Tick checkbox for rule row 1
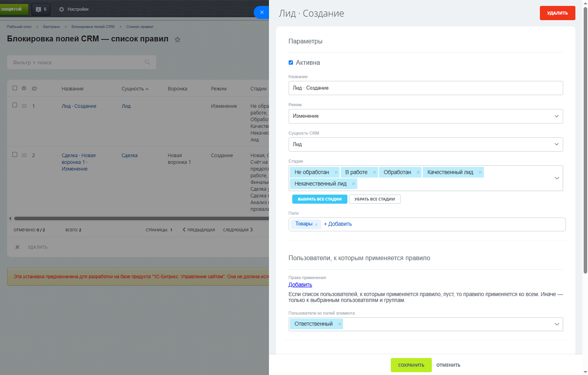The height and width of the screenshot is (375, 588). tap(15, 105)
